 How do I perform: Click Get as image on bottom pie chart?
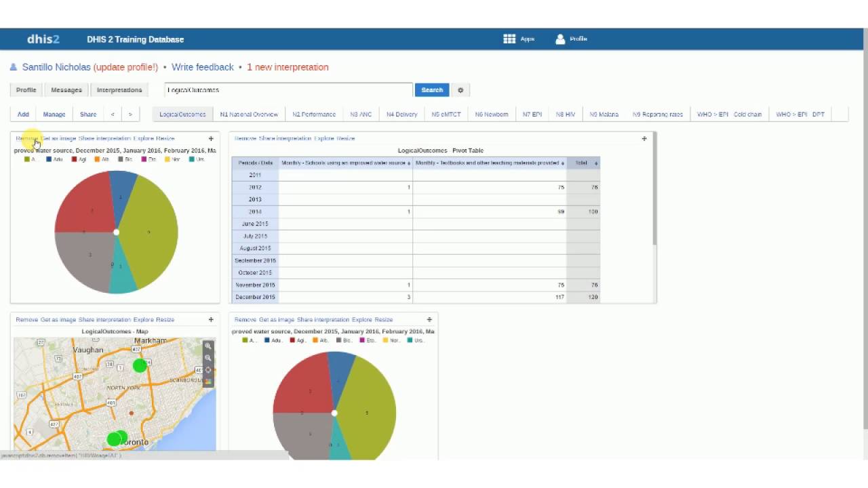[x=277, y=319]
